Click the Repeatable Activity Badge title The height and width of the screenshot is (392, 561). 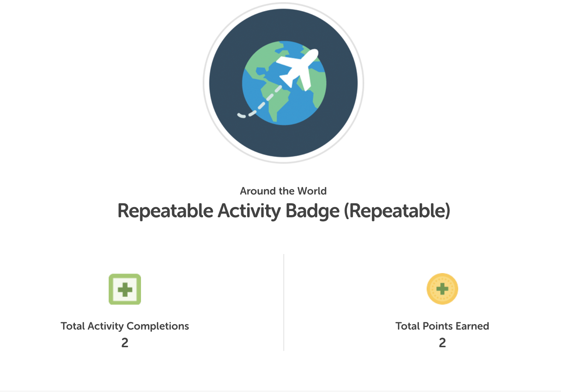pos(283,211)
